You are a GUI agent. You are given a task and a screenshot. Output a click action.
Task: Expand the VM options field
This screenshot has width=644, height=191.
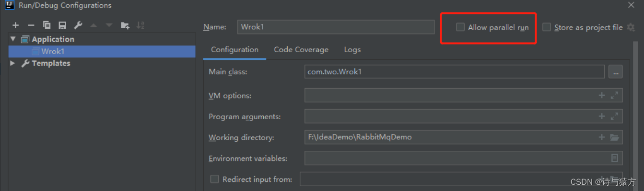tap(614, 96)
